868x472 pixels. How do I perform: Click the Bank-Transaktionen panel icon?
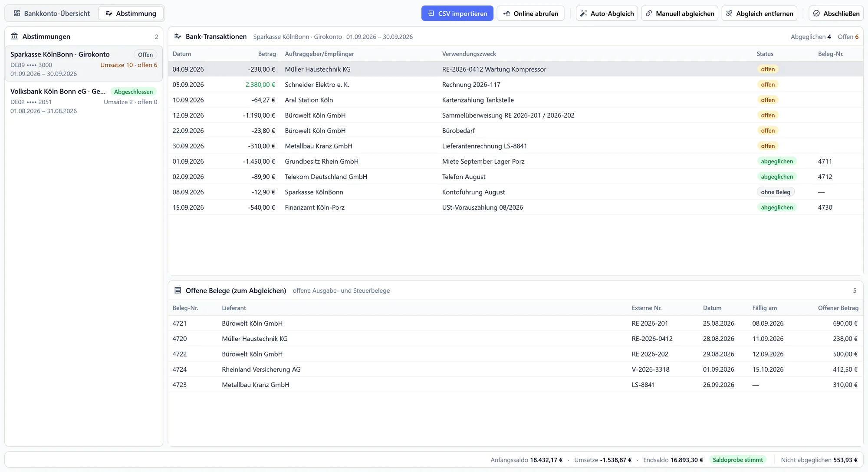pos(178,36)
